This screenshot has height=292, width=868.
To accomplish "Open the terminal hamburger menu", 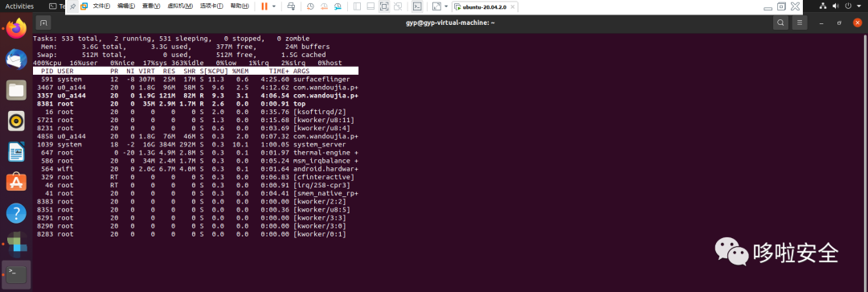I will pos(799,23).
